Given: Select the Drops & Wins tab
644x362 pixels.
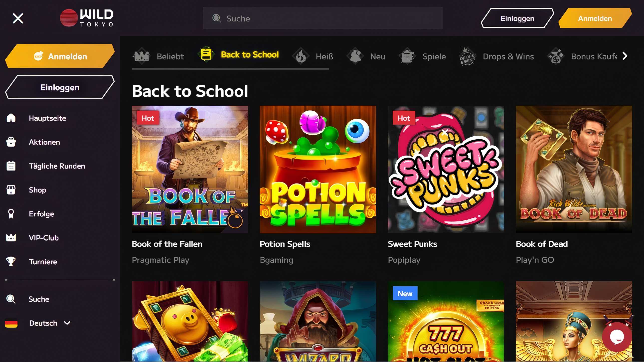Looking at the screenshot, I should tap(496, 56).
